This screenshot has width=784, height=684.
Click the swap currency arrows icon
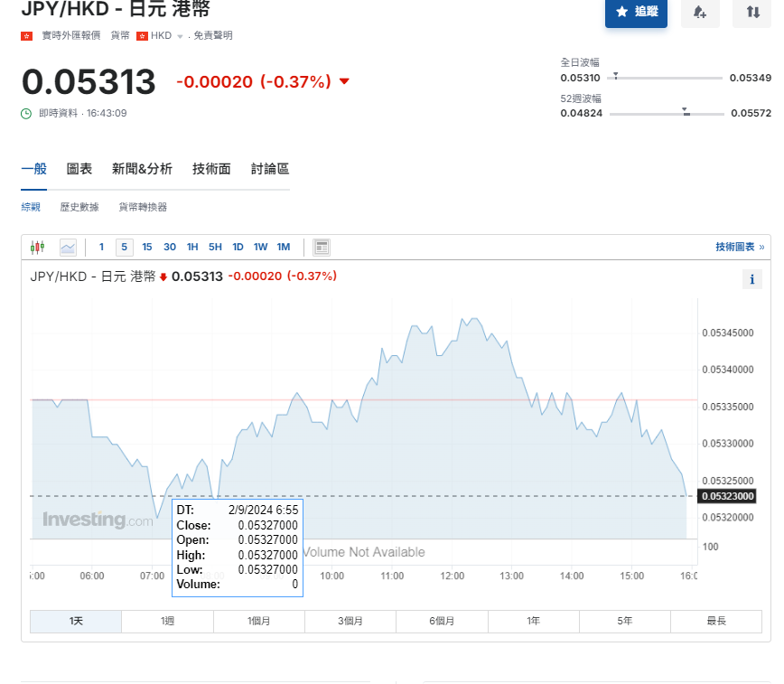coord(752,12)
